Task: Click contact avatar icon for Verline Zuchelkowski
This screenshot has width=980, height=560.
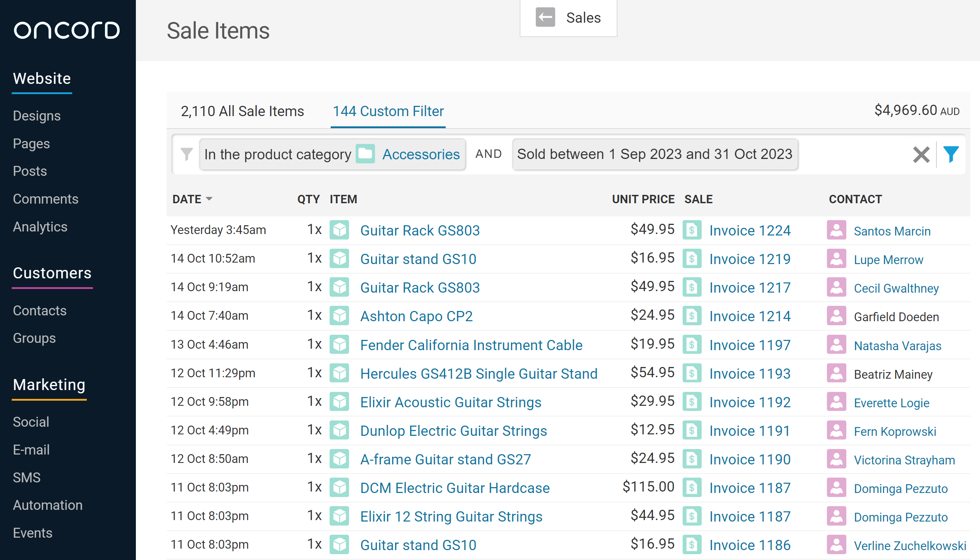Action: 836,545
